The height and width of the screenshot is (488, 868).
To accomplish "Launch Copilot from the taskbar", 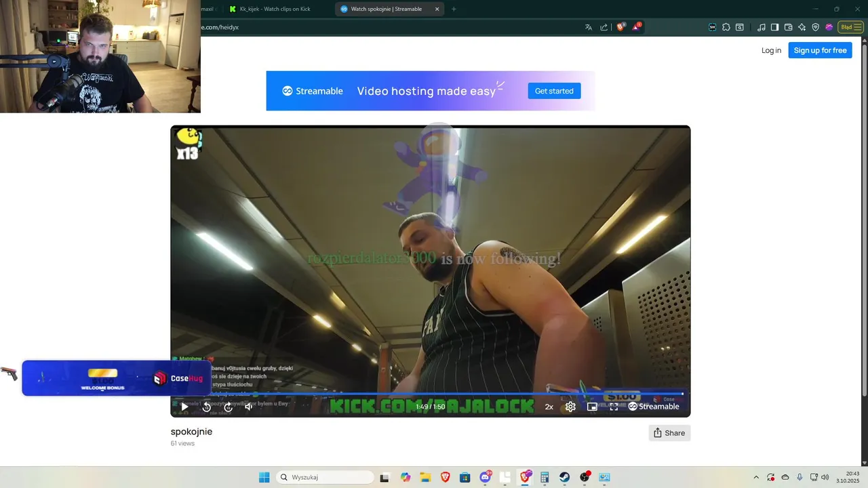I will click(406, 477).
